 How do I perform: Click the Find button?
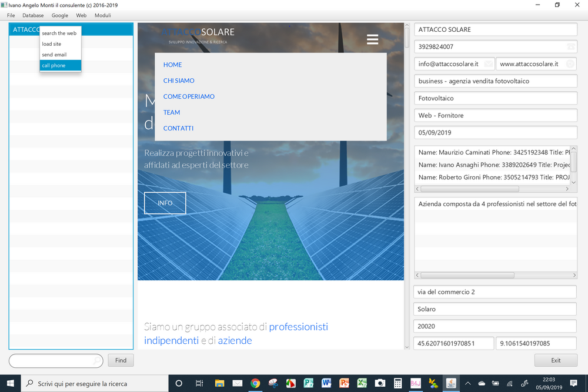(121, 360)
